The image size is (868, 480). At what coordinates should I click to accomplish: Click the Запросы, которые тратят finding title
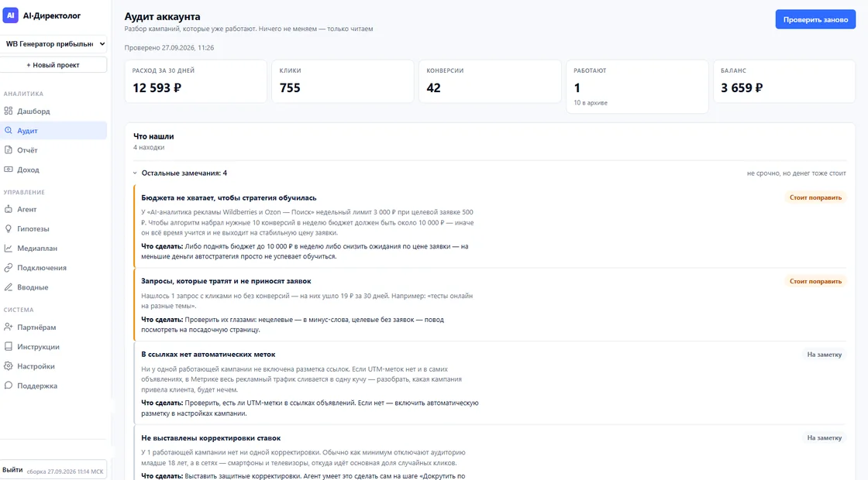tap(226, 281)
